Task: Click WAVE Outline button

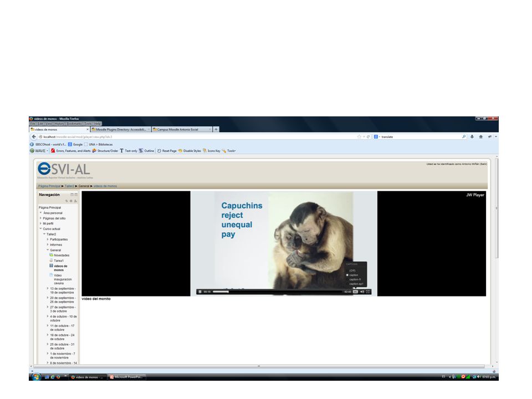Action: click(146, 151)
